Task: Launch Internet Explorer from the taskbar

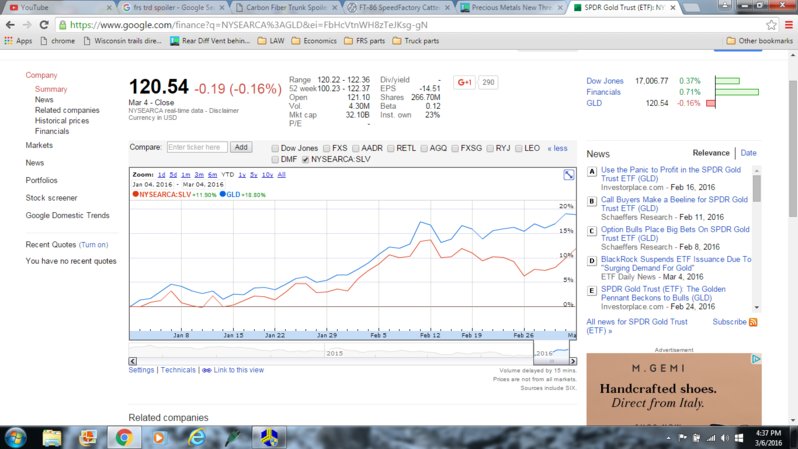Action: [x=196, y=438]
